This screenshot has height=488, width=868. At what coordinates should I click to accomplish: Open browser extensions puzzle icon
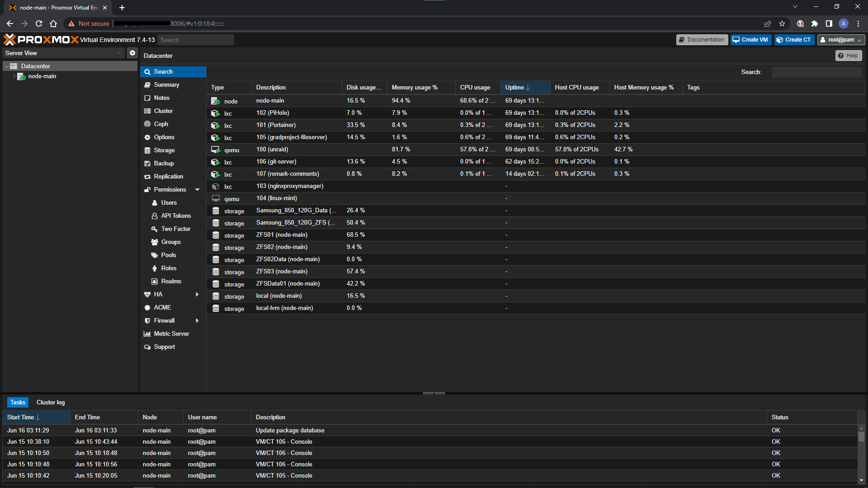coord(815,23)
